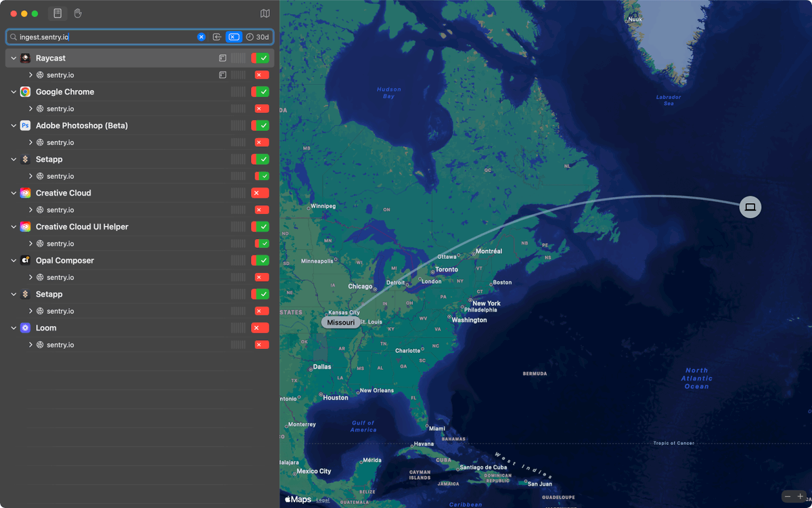Select the Opal Composer row
The height and width of the screenshot is (508, 812).
point(139,260)
